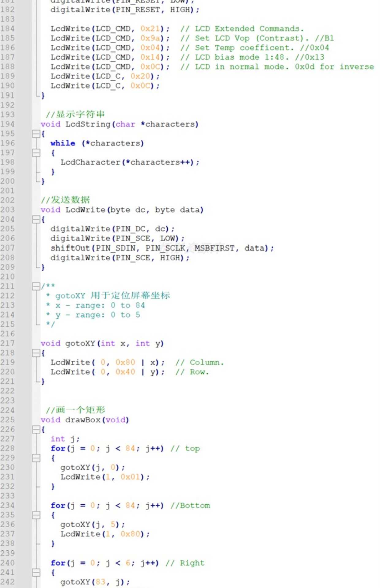Collapse the gotoXY comment block fold at line 211

point(36,286)
